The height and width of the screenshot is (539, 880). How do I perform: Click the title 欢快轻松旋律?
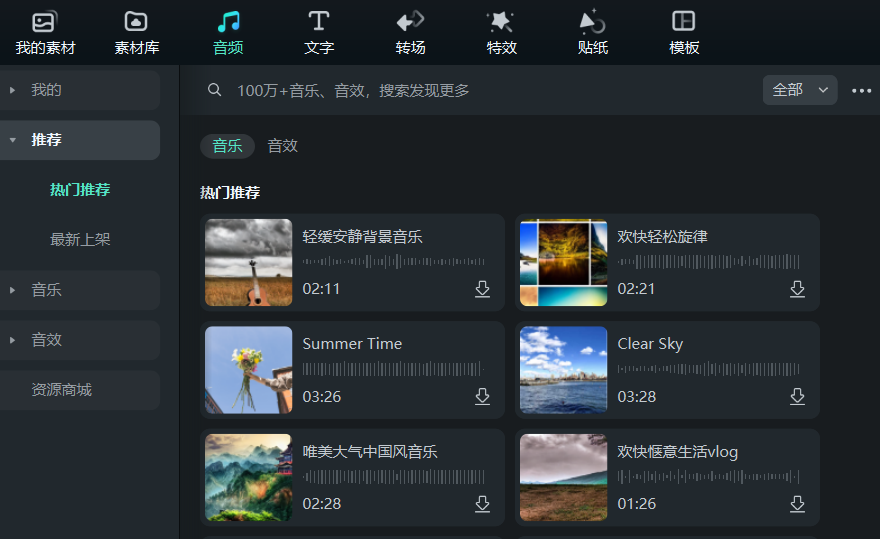[662, 236]
